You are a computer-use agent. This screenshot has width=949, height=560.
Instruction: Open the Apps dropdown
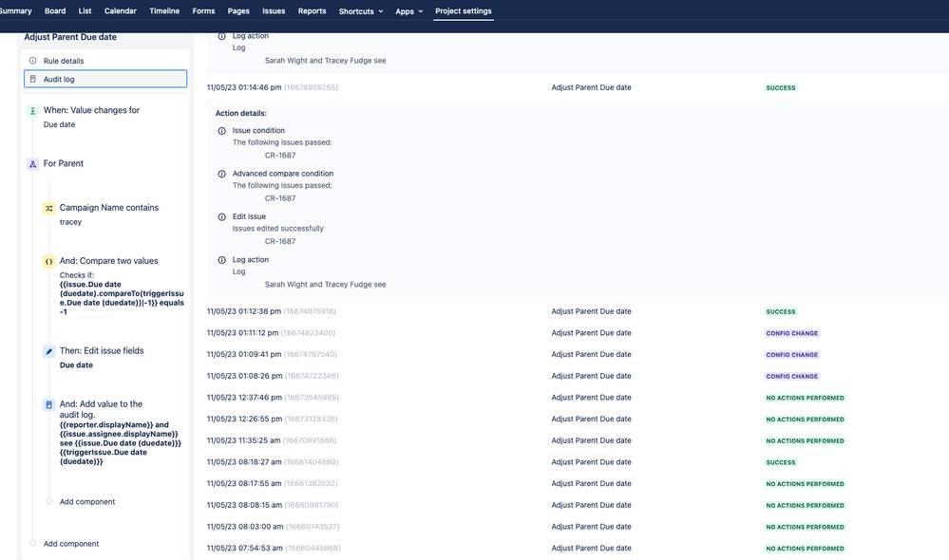point(407,12)
